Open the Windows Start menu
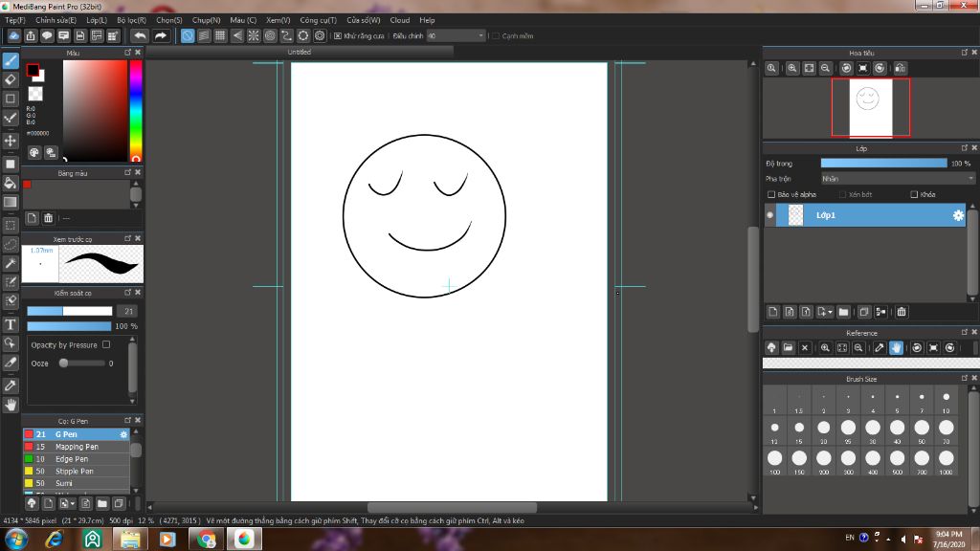This screenshot has width=980, height=551. click(x=15, y=539)
